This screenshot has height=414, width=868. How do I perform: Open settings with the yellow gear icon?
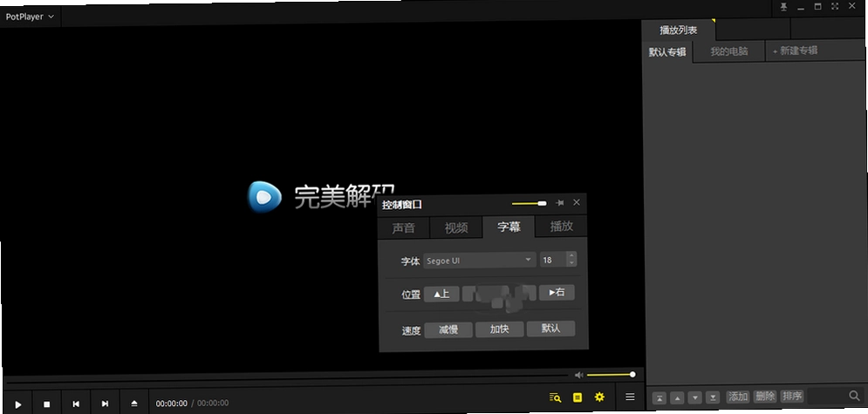[599, 397]
